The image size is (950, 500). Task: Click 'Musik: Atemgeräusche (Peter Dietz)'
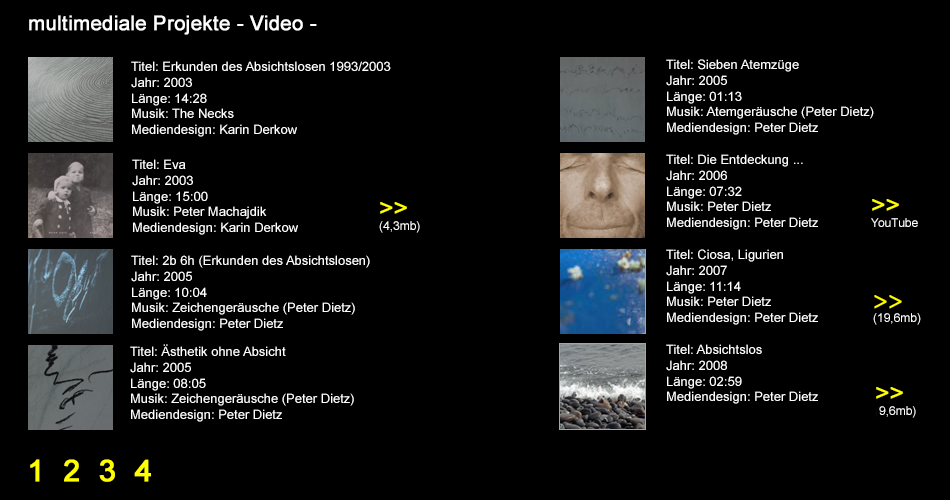point(770,112)
